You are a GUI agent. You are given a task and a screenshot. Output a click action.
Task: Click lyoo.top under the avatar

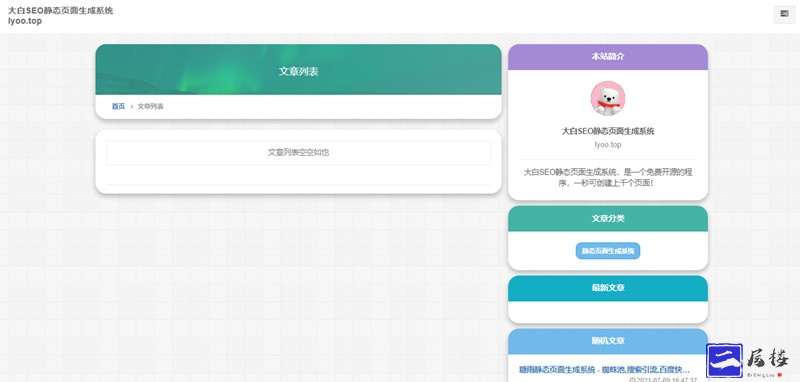[608, 145]
